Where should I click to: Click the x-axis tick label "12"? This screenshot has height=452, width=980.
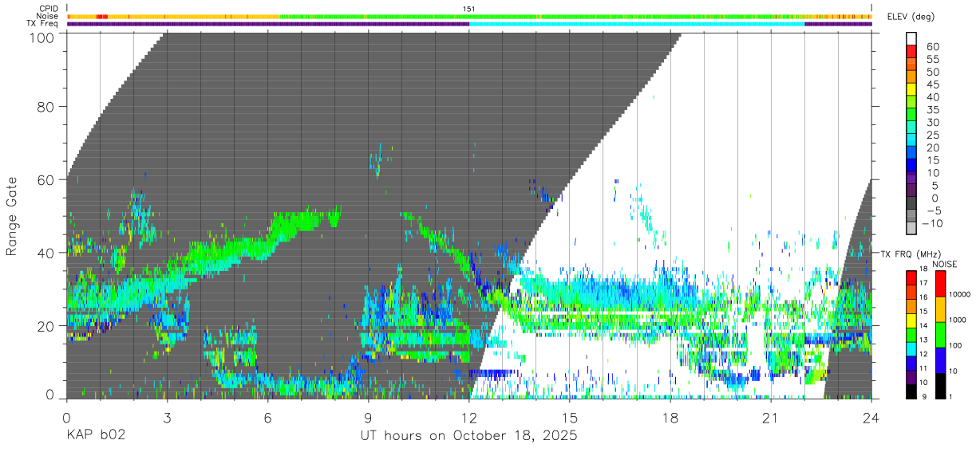[468, 417]
